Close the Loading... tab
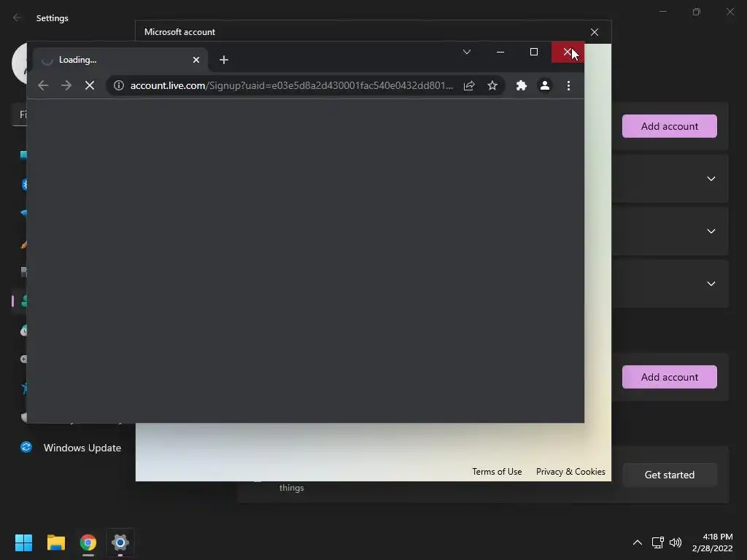Screen dimensions: 747x560 (196, 60)
